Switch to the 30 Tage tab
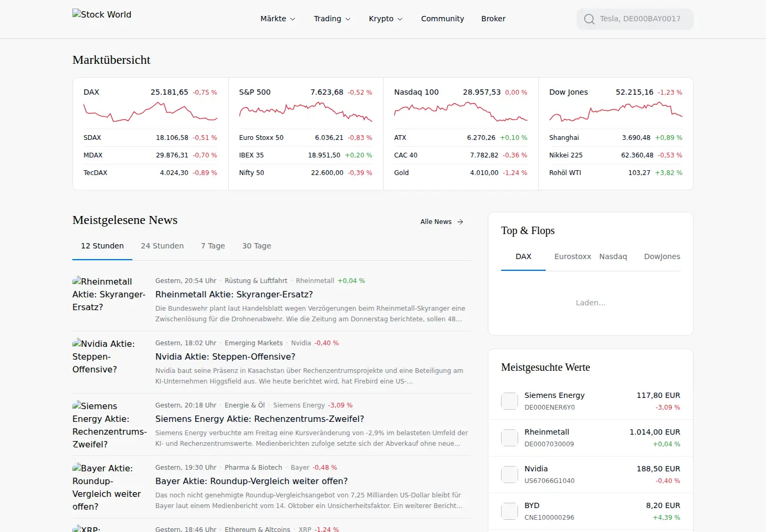This screenshot has width=766, height=532. point(257,246)
